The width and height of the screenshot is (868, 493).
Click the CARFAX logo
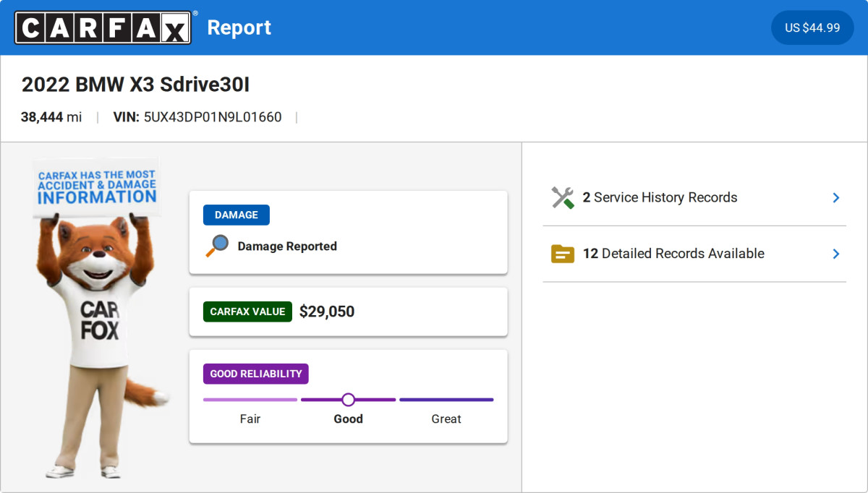click(103, 27)
